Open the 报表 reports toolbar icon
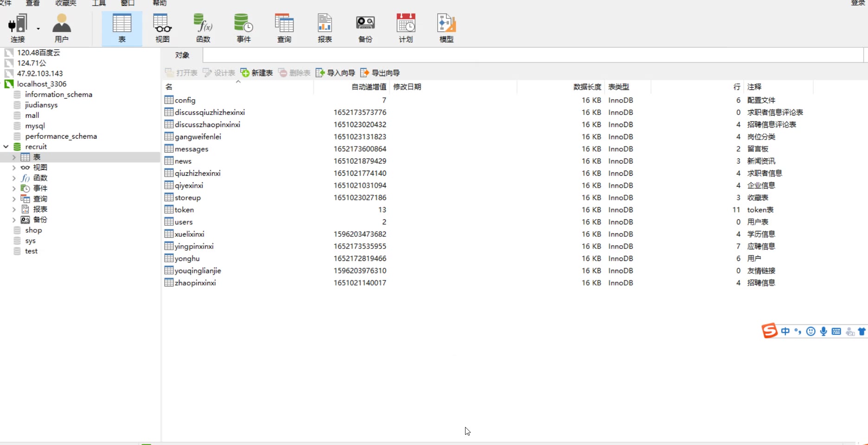This screenshot has height=445, width=868. (325, 28)
